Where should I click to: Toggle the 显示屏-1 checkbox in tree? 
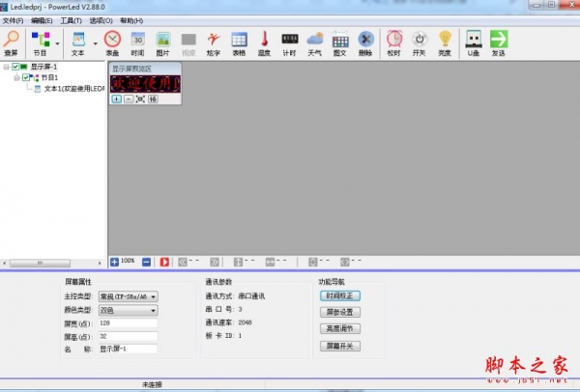tap(16, 67)
